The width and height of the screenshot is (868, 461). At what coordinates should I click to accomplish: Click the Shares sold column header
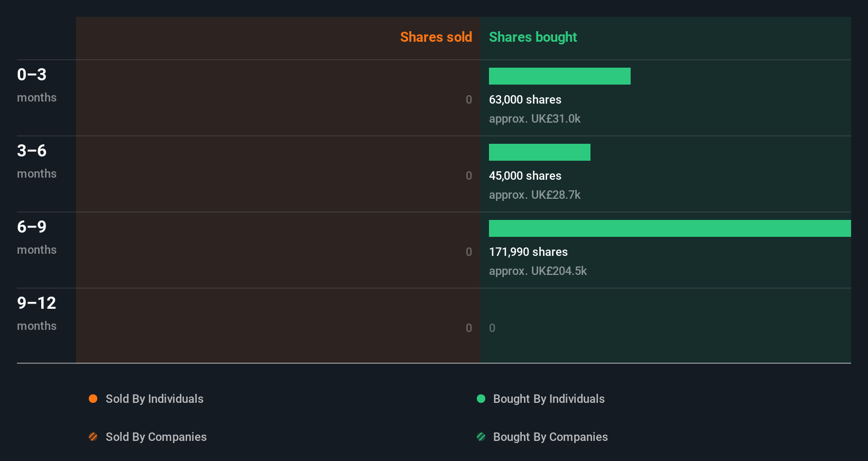point(436,37)
